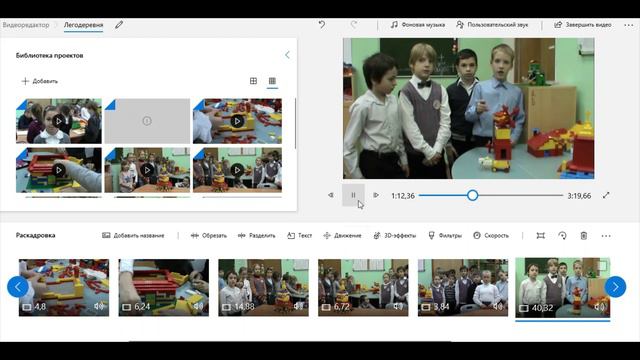Screen dimensions: 640x360
Task: Go back to Видеоредактор breadcrumb
Action: tap(26, 25)
